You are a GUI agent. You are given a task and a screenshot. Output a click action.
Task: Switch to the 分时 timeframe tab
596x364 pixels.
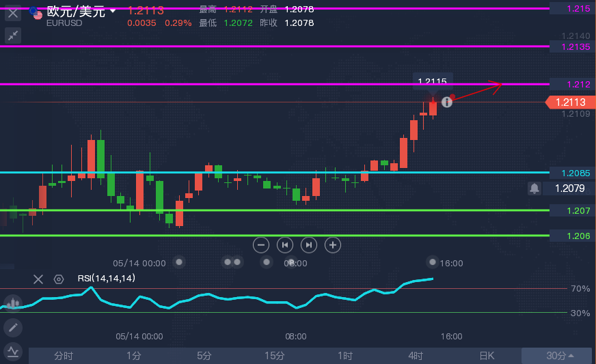click(64, 356)
